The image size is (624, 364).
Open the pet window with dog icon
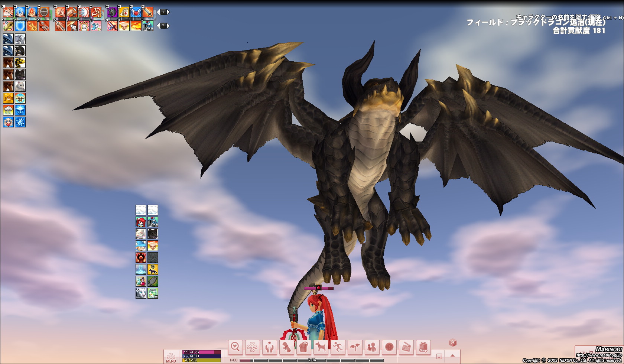click(321, 347)
